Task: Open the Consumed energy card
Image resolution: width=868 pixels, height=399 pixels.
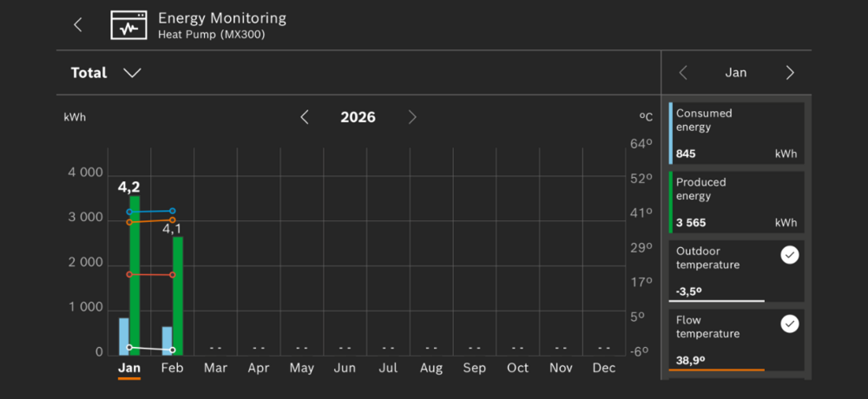Action: [736, 133]
